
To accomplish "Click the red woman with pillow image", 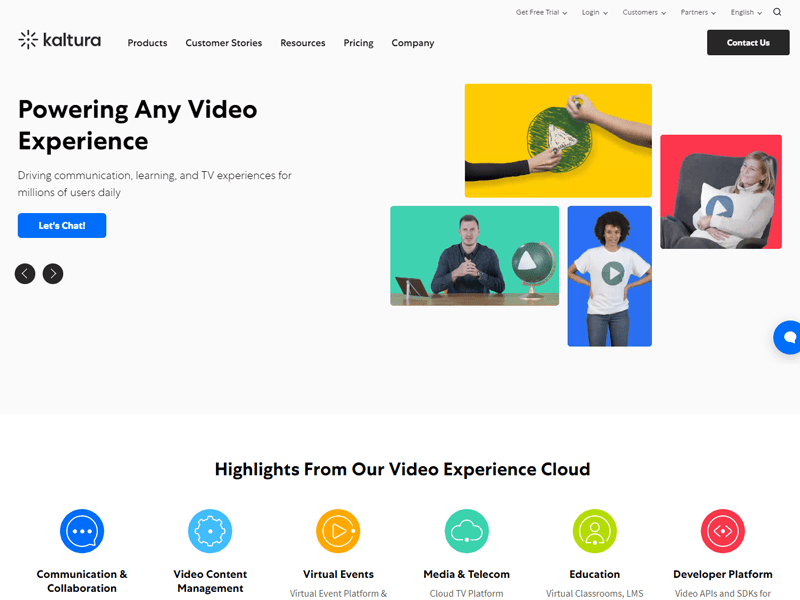I will [721, 192].
